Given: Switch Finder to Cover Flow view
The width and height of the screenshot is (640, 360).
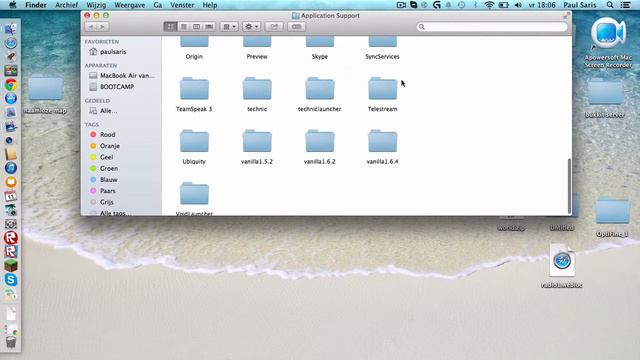Looking at the screenshot, I should [209, 27].
